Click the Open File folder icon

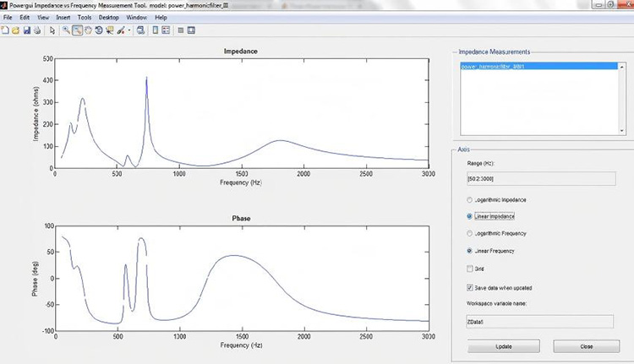(16, 30)
